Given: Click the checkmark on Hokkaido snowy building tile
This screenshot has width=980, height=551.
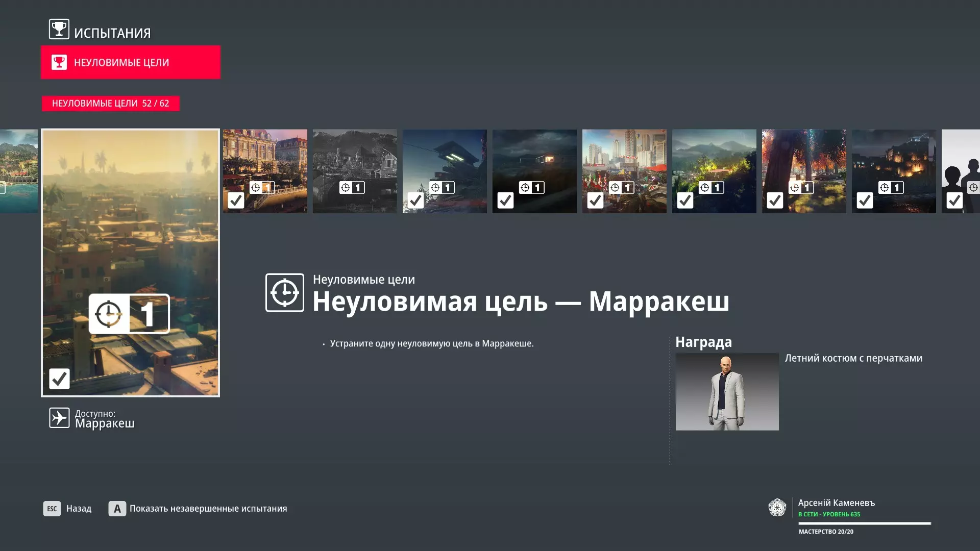Looking at the screenshot, I should click(415, 201).
